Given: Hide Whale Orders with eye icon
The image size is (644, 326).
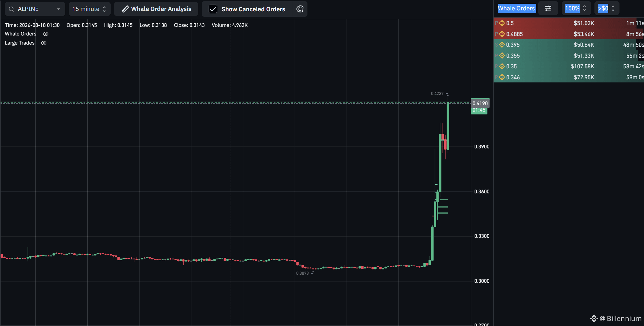Looking at the screenshot, I should (x=46, y=34).
